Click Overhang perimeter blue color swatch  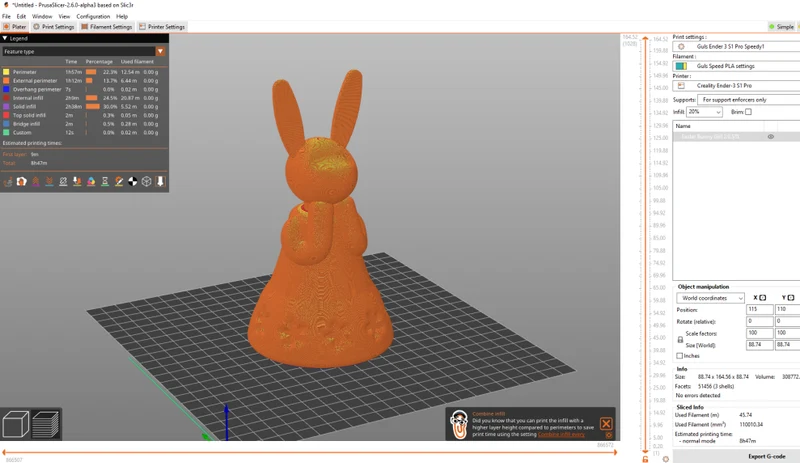click(6, 89)
